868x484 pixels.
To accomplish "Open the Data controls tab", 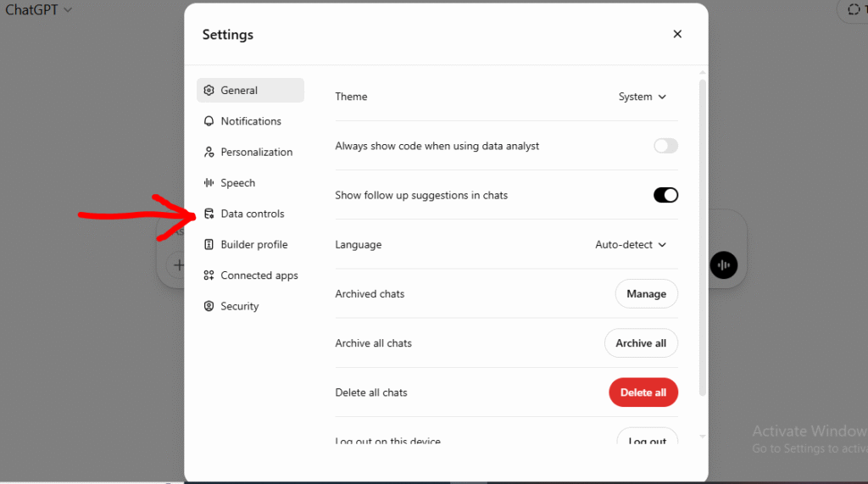I will point(250,214).
